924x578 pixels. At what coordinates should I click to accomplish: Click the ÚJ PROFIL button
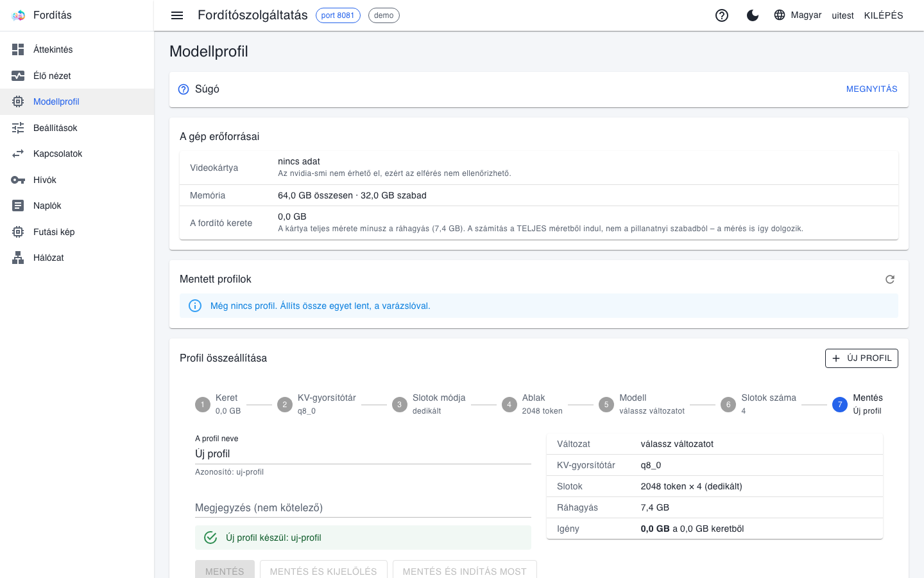[862, 358]
